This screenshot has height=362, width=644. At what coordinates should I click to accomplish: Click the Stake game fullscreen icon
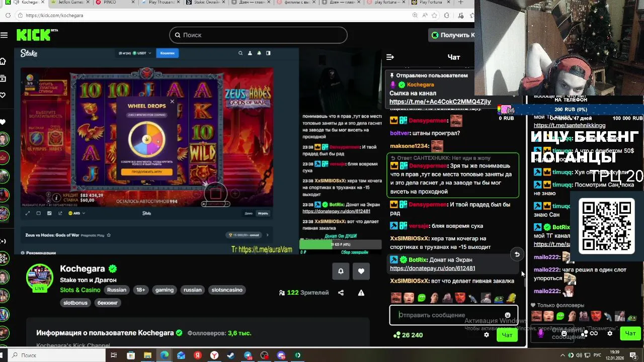28,213
